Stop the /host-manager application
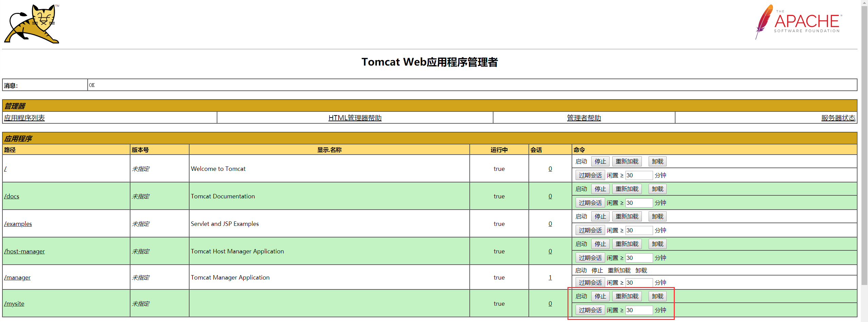The image size is (868, 322). point(600,244)
